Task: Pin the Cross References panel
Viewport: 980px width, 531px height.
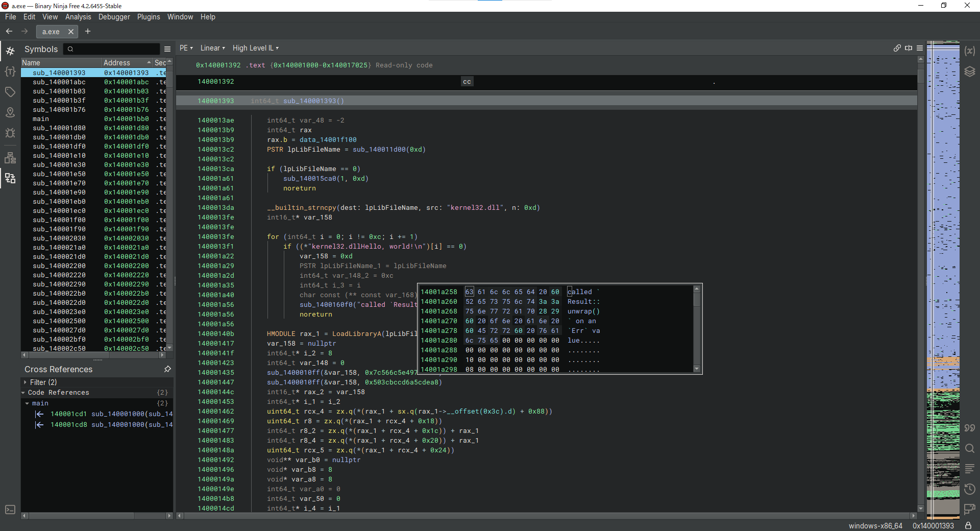Action: [x=167, y=369]
